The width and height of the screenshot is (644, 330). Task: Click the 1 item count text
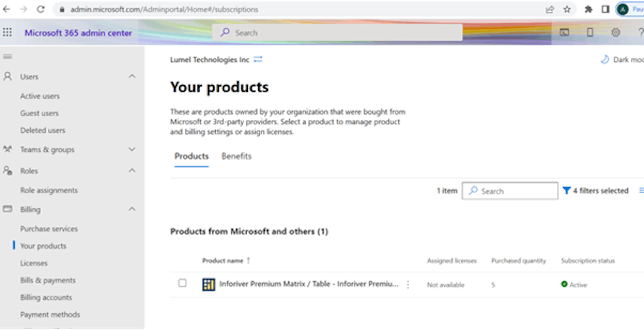tap(447, 191)
